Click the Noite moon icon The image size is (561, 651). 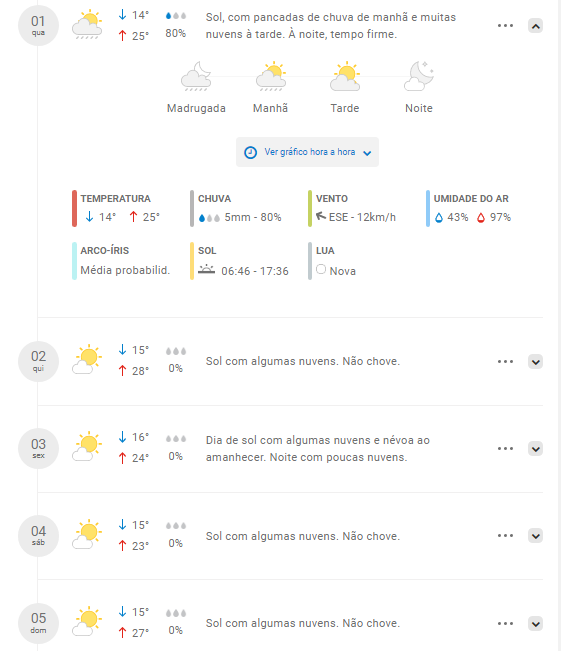(419, 76)
